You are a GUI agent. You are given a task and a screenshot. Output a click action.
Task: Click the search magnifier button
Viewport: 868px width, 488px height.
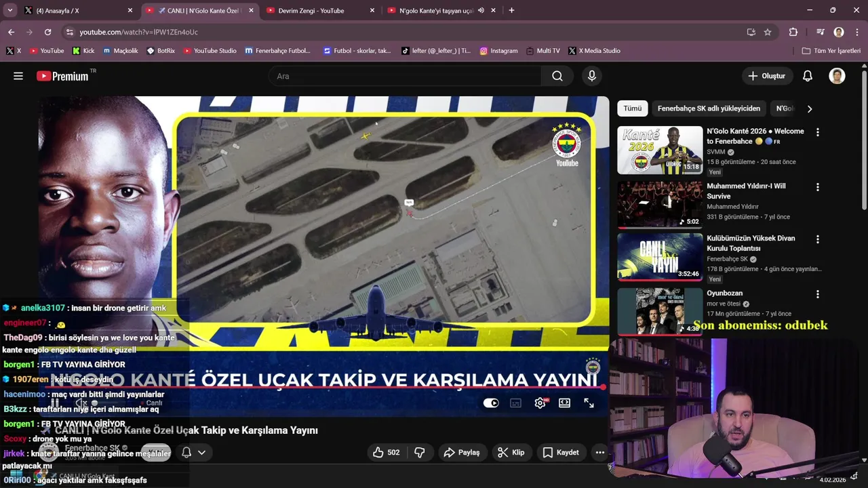(557, 76)
